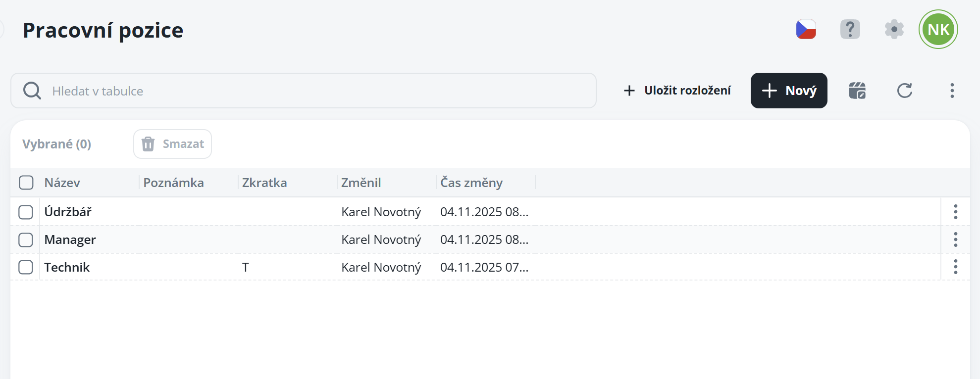Viewport: 980px width, 379px height.
Task: Sort by the Název column header
Action: point(62,183)
